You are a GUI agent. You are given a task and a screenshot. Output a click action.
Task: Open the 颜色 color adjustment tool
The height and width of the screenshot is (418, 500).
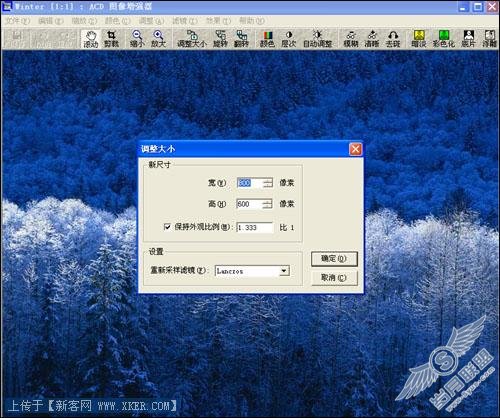[x=267, y=39]
